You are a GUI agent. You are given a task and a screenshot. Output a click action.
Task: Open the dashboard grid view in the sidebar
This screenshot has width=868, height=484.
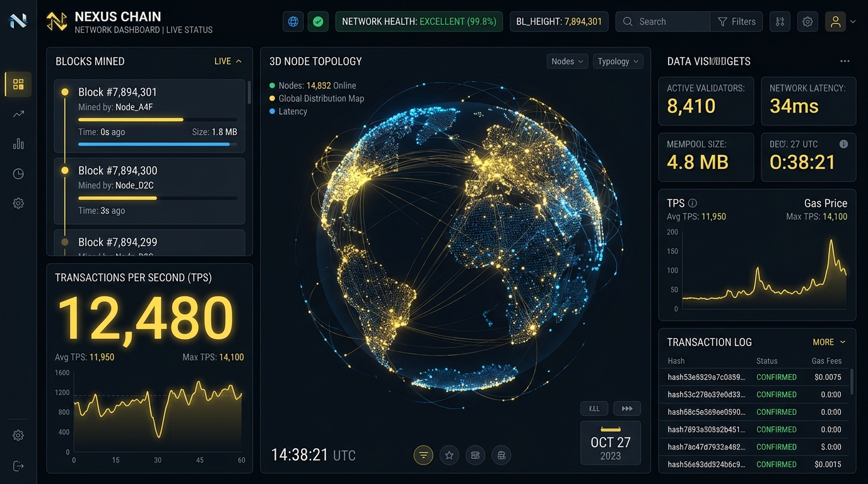tap(18, 84)
